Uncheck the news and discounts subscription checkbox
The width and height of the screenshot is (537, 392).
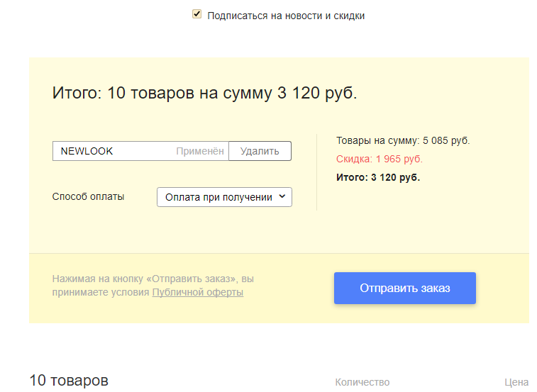(x=197, y=14)
